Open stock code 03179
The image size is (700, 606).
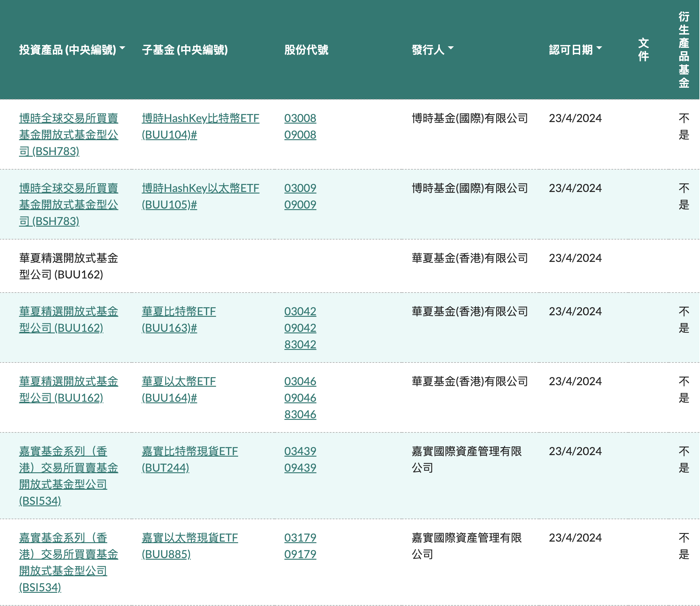coord(300,538)
